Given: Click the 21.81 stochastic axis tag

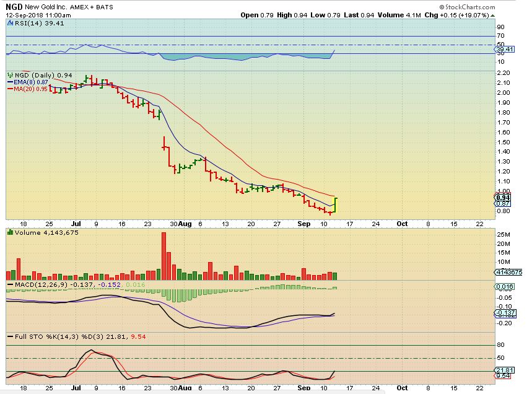Looking at the screenshot, I should tap(505, 370).
